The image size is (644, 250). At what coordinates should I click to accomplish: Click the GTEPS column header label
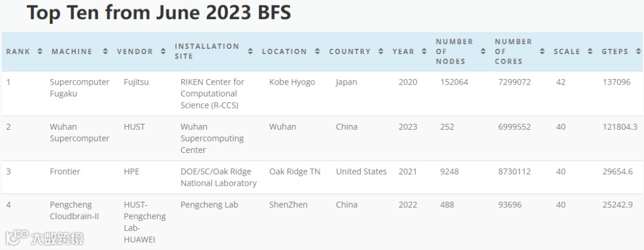click(x=615, y=51)
